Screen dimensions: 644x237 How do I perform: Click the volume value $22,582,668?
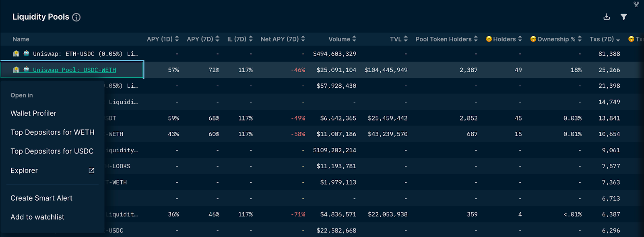tap(336, 231)
